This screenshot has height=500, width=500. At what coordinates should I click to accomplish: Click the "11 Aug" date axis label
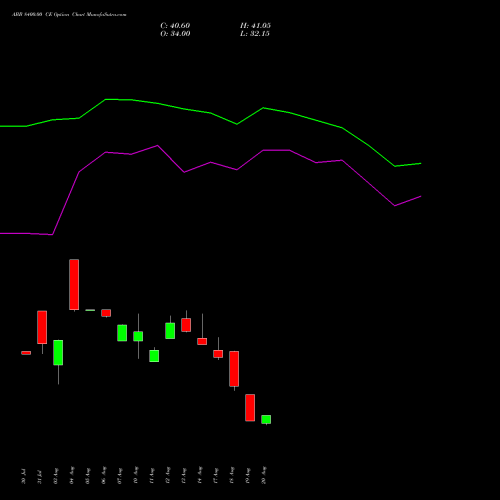[152, 475]
